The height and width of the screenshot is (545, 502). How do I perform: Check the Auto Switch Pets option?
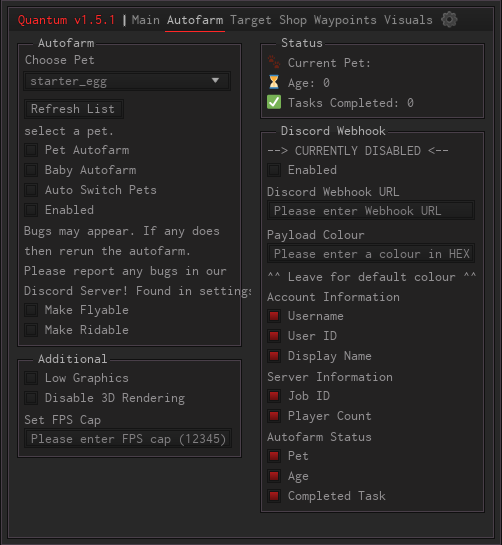tap(31, 190)
